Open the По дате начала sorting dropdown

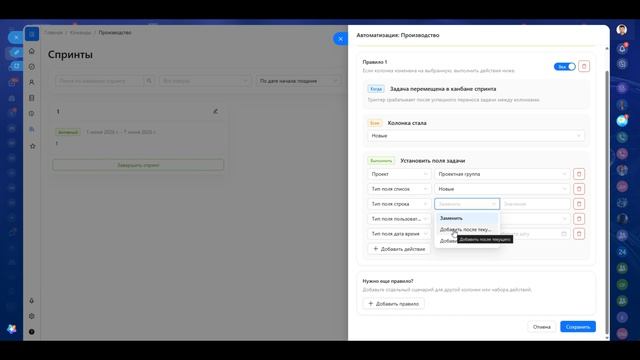299,81
